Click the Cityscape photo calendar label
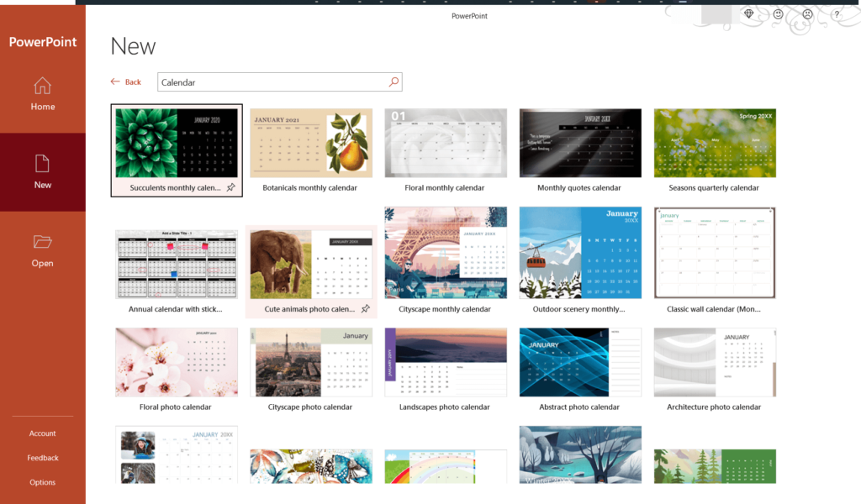This screenshot has width=861, height=504. click(x=309, y=407)
